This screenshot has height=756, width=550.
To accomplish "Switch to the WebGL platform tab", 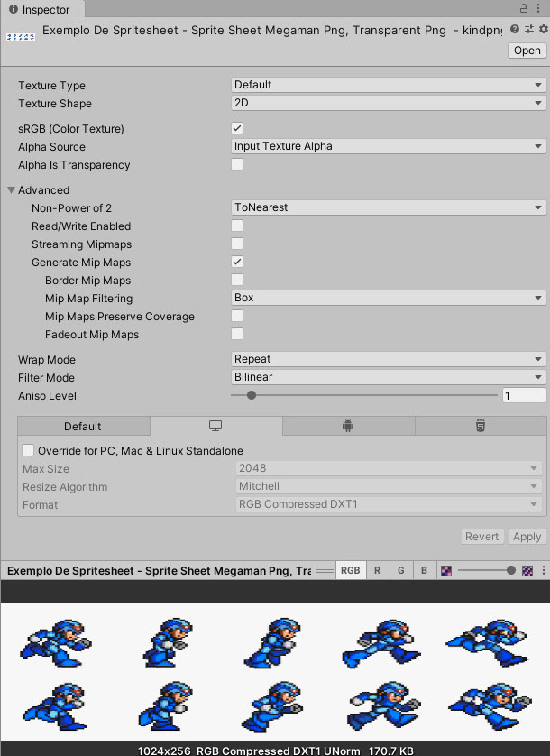I will click(x=480, y=426).
